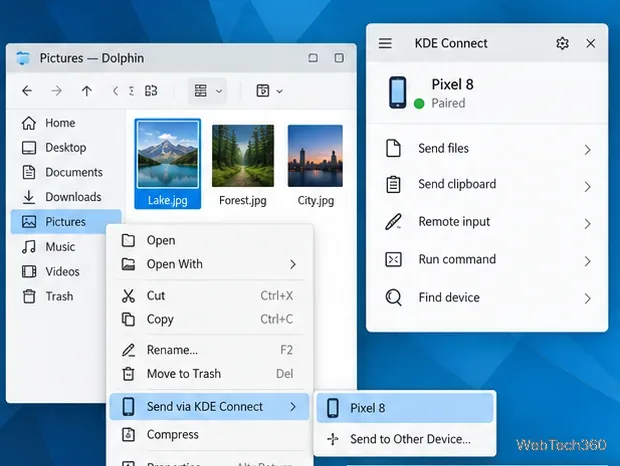
Task: Click the Find device magnifier icon
Action: click(x=393, y=297)
